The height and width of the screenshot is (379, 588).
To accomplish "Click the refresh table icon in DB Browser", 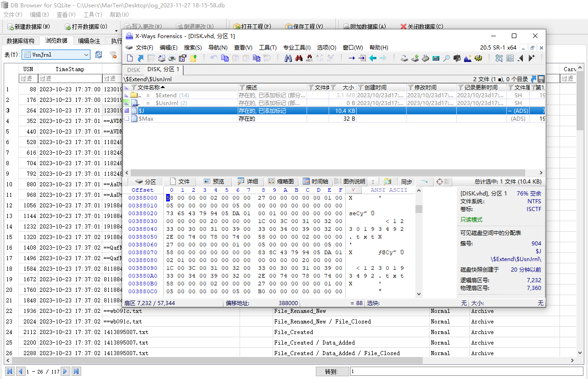I will click(x=99, y=55).
